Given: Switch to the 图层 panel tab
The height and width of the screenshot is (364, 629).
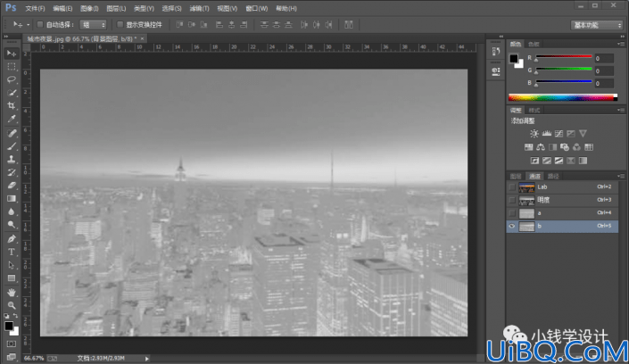Looking at the screenshot, I should point(516,177).
